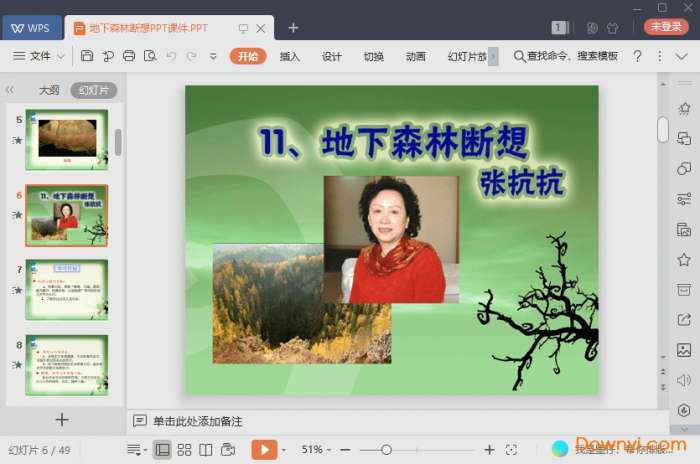Zoom in with plus button
This screenshot has width=700, height=464.
[489, 450]
